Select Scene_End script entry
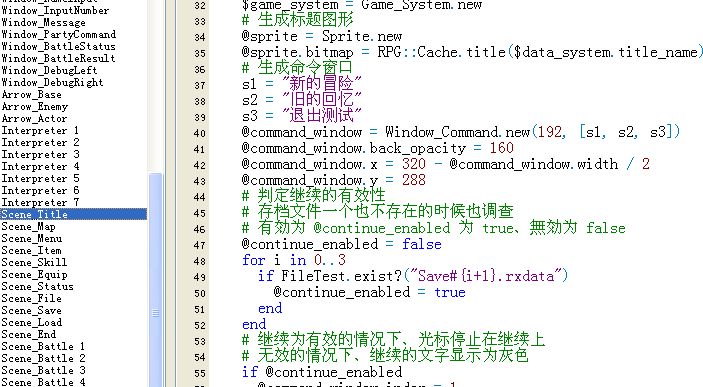This screenshot has width=703, height=387. (x=29, y=335)
